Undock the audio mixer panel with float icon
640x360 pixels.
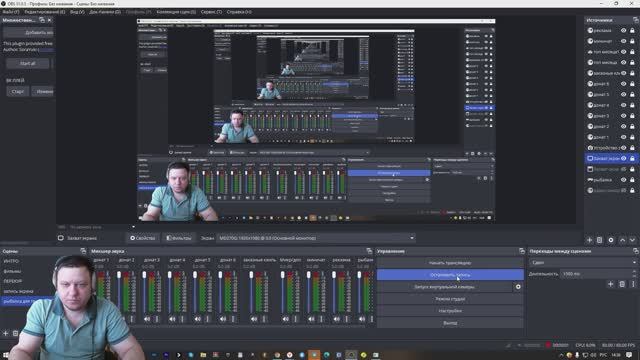pos(369,251)
